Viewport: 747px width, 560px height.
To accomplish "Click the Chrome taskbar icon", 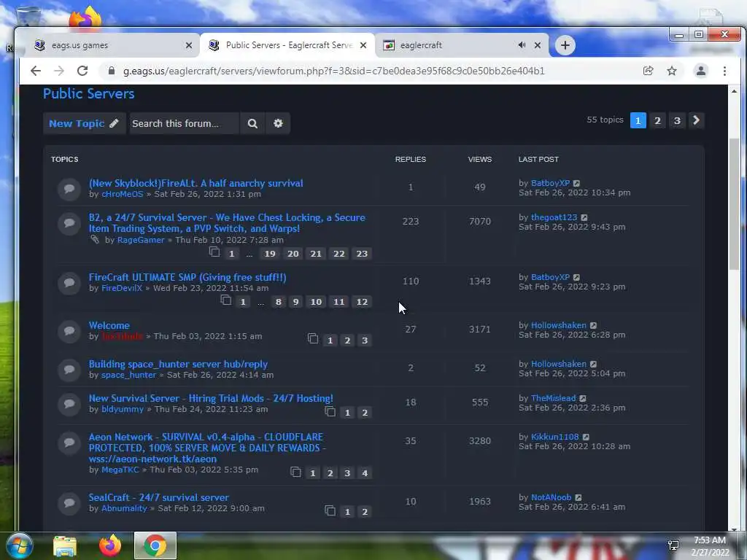I will (155, 545).
